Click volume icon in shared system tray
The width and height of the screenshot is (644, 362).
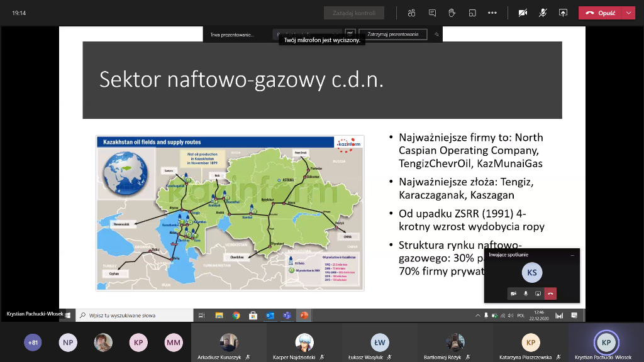click(x=511, y=315)
